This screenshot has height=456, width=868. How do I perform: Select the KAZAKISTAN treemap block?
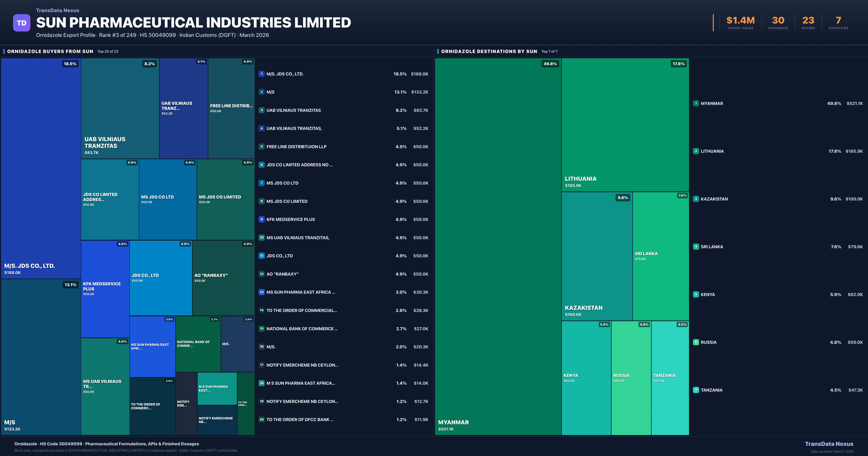click(597, 256)
